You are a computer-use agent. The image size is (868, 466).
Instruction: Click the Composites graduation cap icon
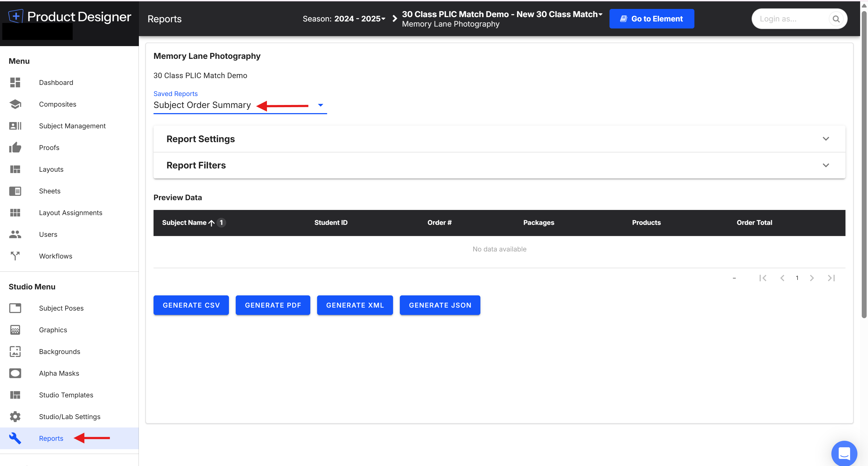point(15,104)
